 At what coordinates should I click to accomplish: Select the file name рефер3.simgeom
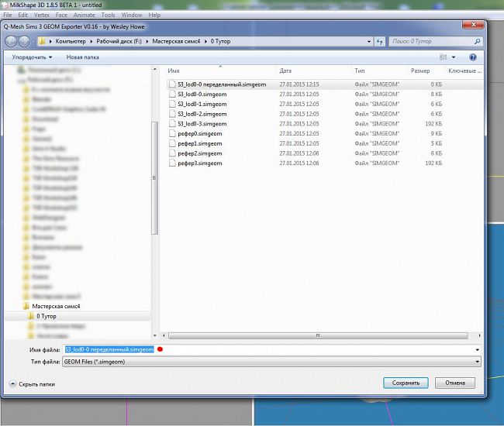199,163
